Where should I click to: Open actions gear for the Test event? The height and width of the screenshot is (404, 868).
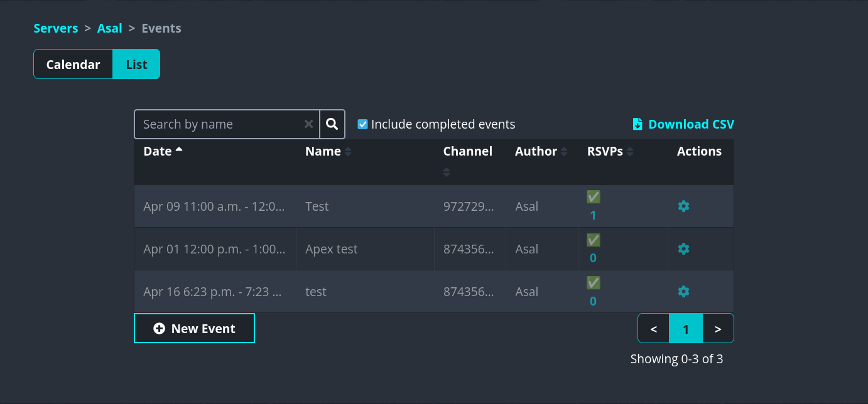tap(683, 206)
